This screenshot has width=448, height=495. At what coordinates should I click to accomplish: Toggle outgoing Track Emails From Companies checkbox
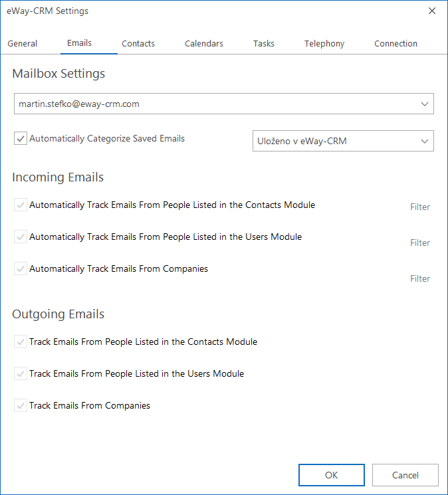pyautogui.click(x=21, y=406)
